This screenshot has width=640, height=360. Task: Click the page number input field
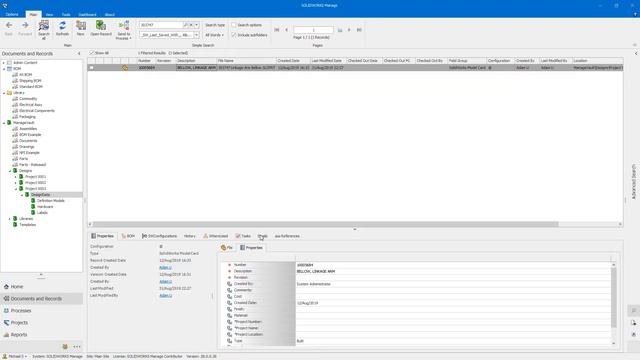313,30
